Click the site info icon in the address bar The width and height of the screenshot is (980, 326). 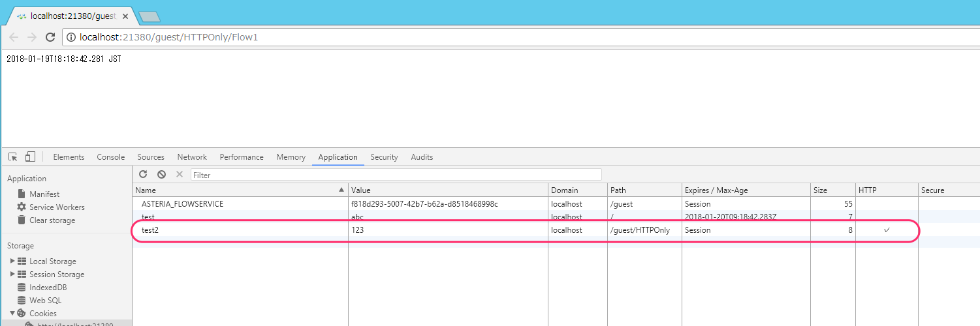click(71, 37)
